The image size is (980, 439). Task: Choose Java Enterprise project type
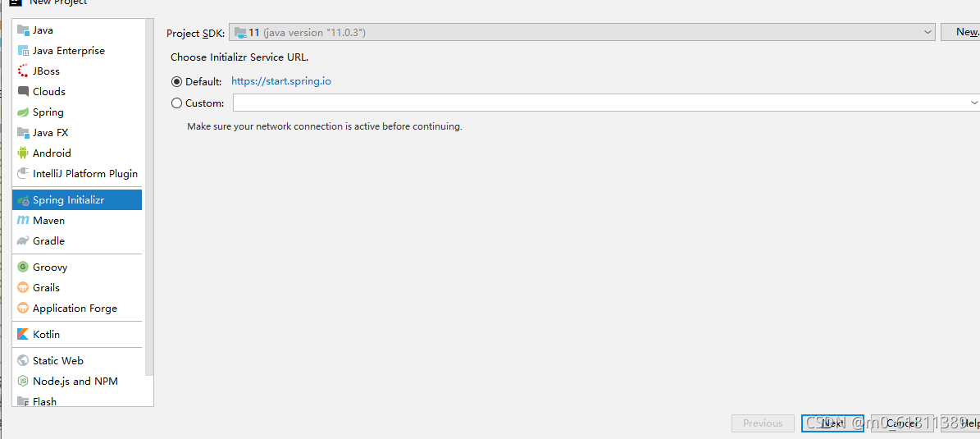[x=77, y=50]
